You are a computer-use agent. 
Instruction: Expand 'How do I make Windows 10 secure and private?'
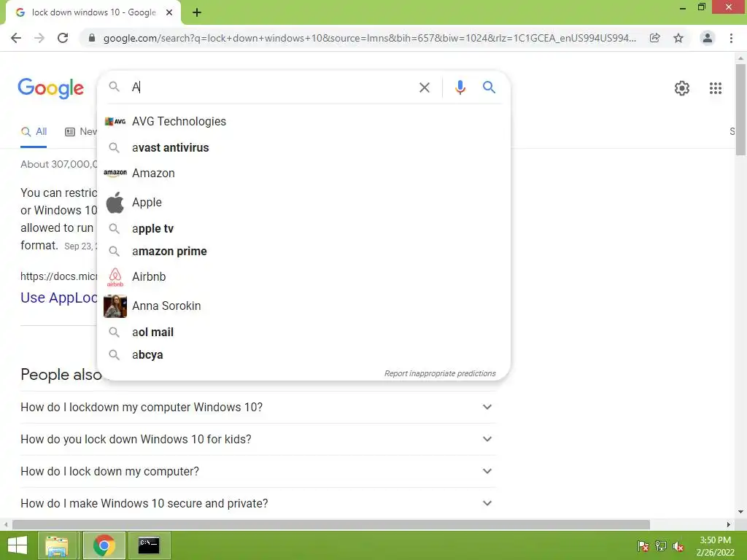[258, 503]
